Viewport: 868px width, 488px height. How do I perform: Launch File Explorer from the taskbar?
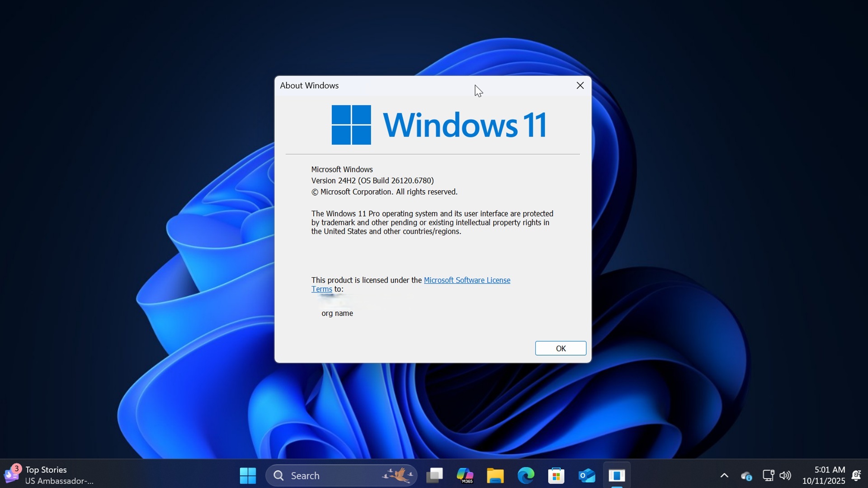coord(495,475)
